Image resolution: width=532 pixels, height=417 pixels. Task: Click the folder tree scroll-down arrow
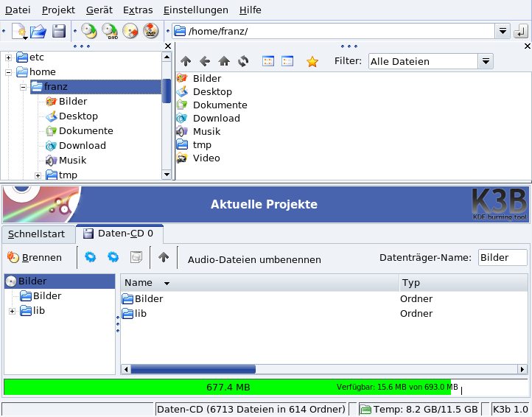coord(167,175)
